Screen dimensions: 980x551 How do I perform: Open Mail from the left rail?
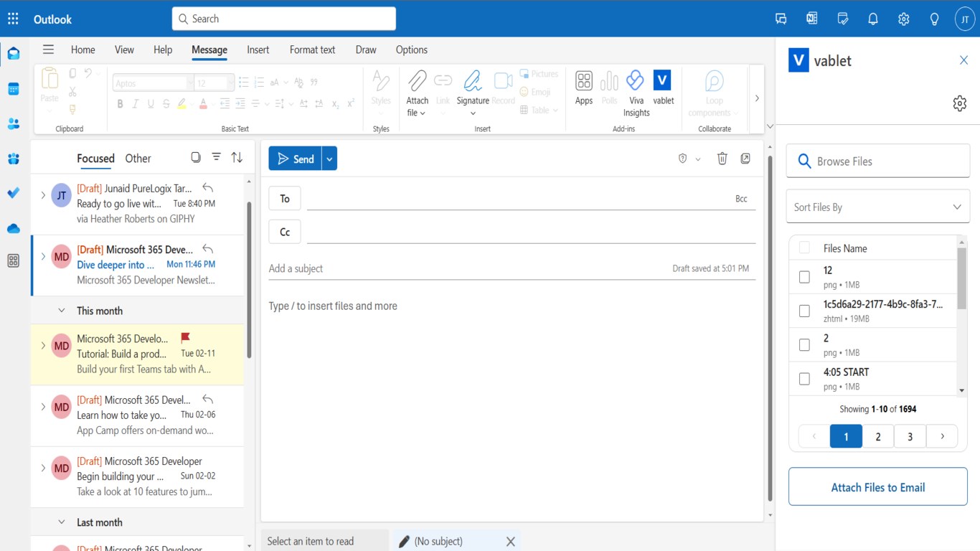13,54
